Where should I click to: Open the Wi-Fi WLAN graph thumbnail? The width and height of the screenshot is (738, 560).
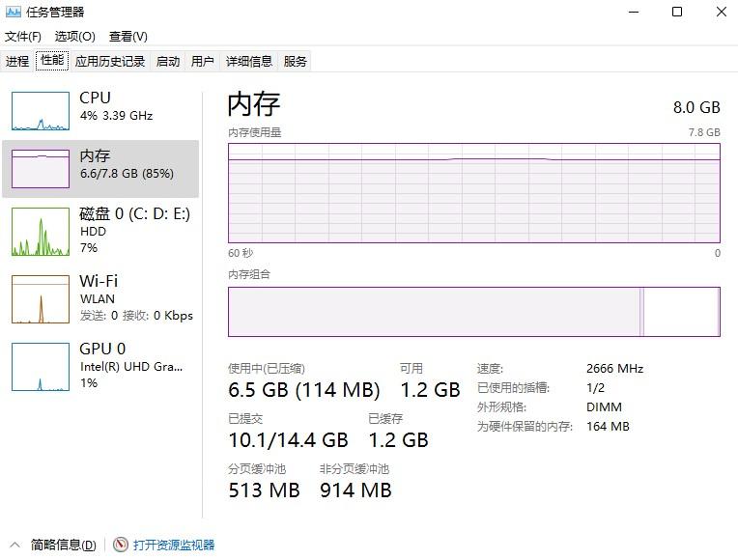[x=41, y=299]
